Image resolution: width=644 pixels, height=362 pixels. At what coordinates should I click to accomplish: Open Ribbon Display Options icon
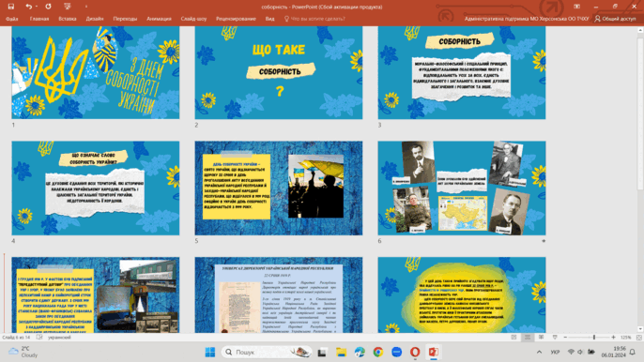coord(576,7)
